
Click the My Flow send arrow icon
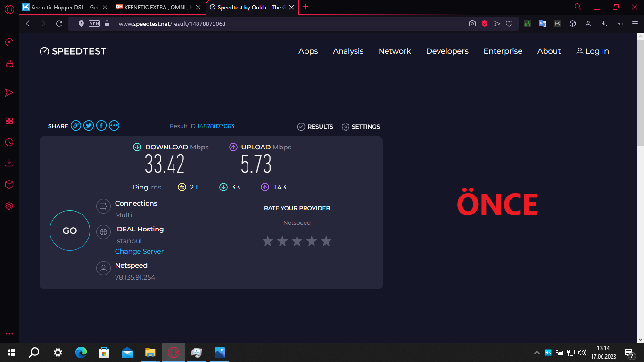click(x=497, y=24)
